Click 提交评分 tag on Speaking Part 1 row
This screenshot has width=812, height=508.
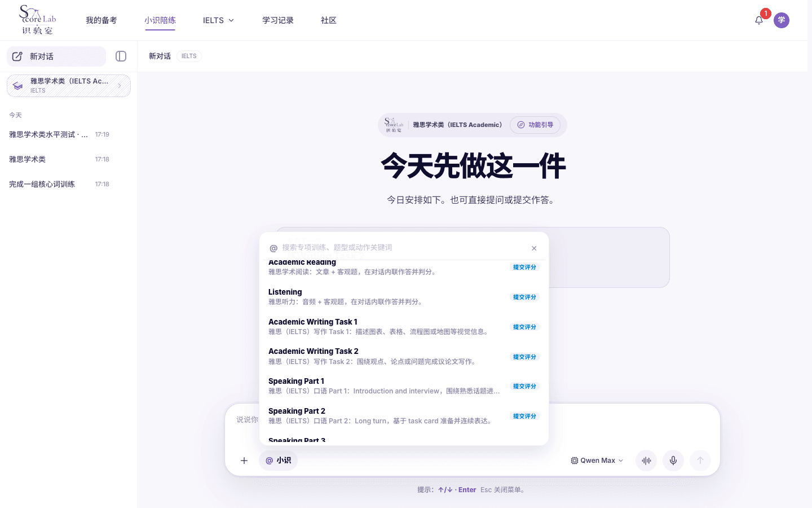click(x=524, y=386)
